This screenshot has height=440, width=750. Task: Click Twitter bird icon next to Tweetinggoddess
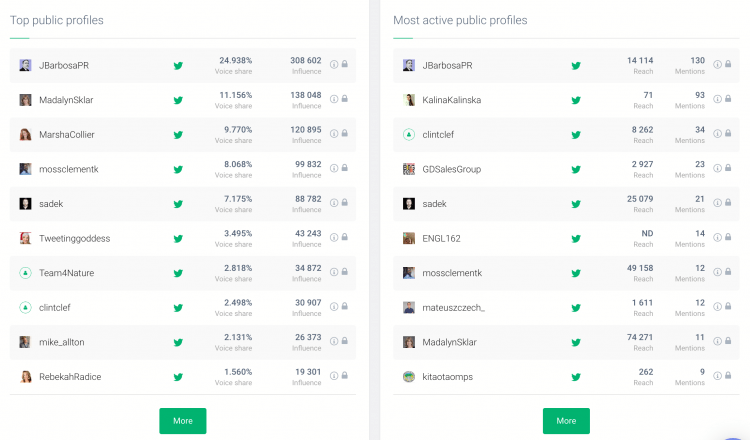178,239
